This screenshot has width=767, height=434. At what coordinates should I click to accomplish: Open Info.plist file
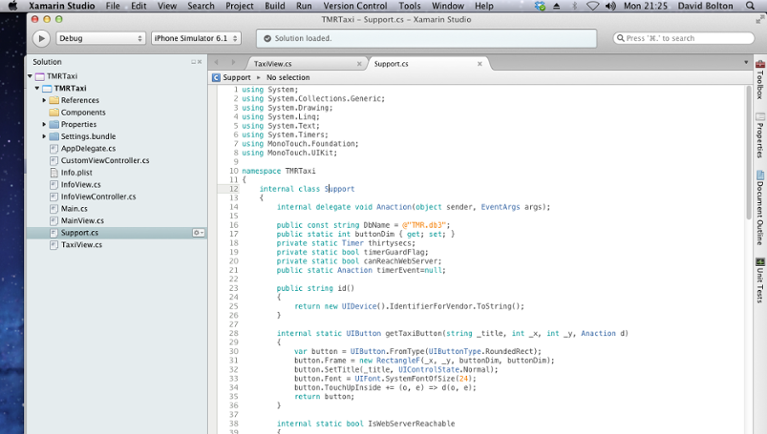76,172
